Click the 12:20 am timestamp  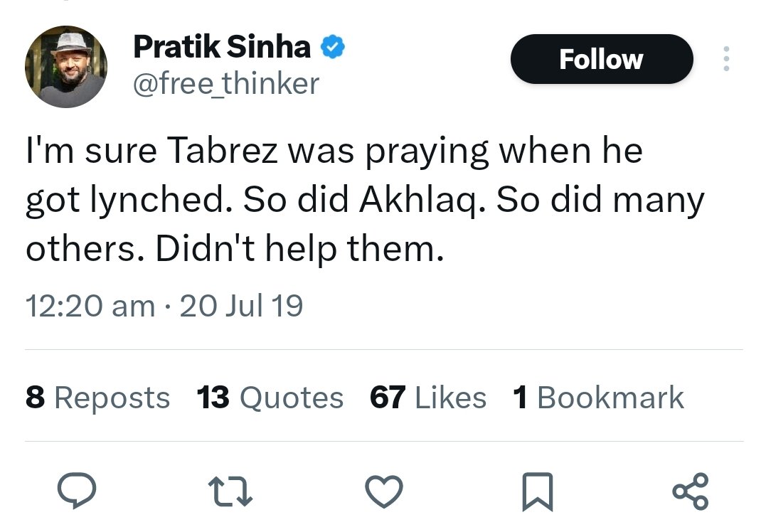coord(90,306)
